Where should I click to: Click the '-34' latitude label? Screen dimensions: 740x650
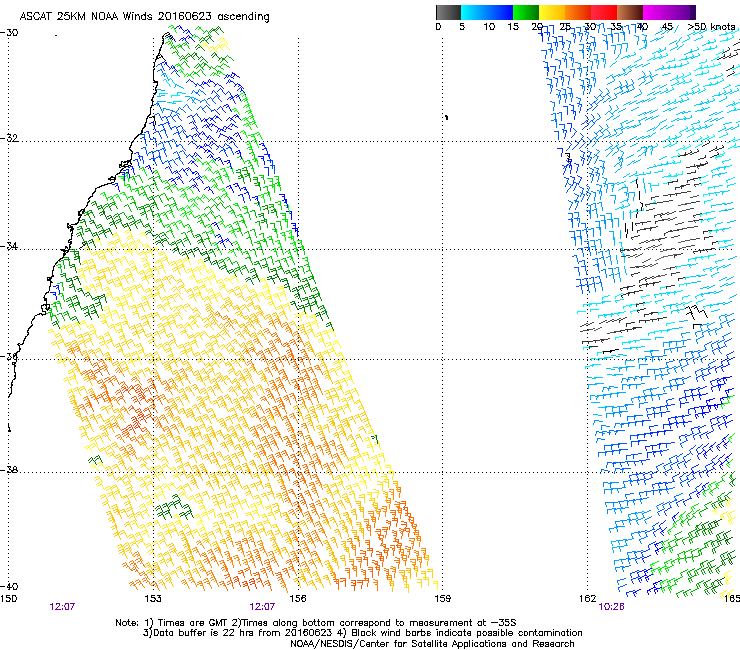click(9, 246)
